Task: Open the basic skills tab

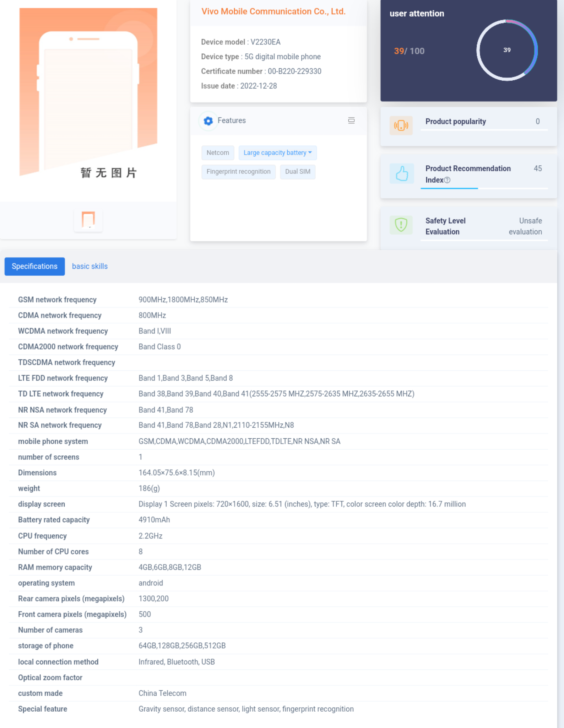Action: pos(90,266)
